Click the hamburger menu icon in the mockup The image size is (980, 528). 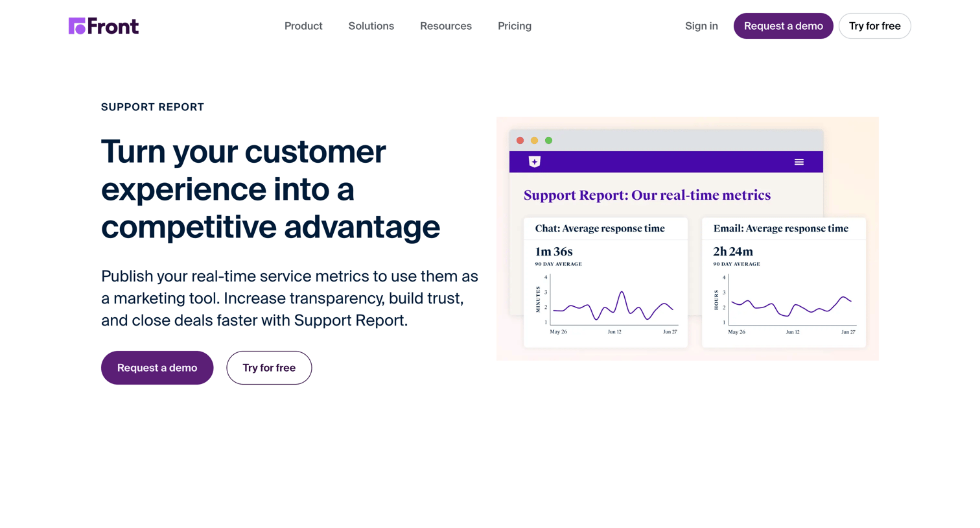point(799,162)
